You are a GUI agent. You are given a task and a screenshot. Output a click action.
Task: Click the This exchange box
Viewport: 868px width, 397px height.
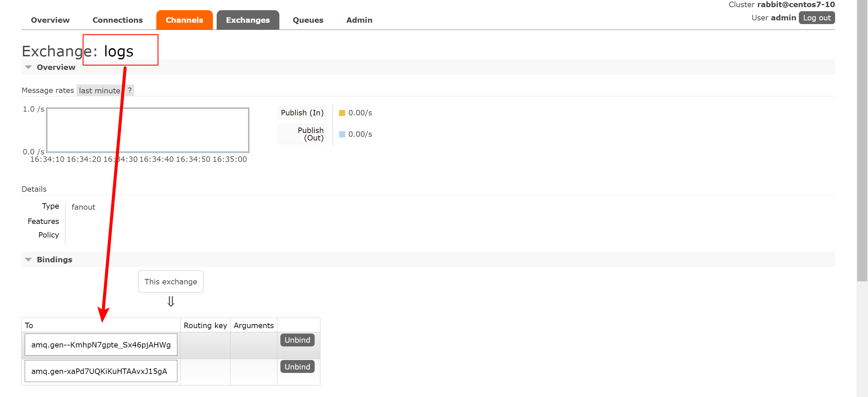(171, 282)
